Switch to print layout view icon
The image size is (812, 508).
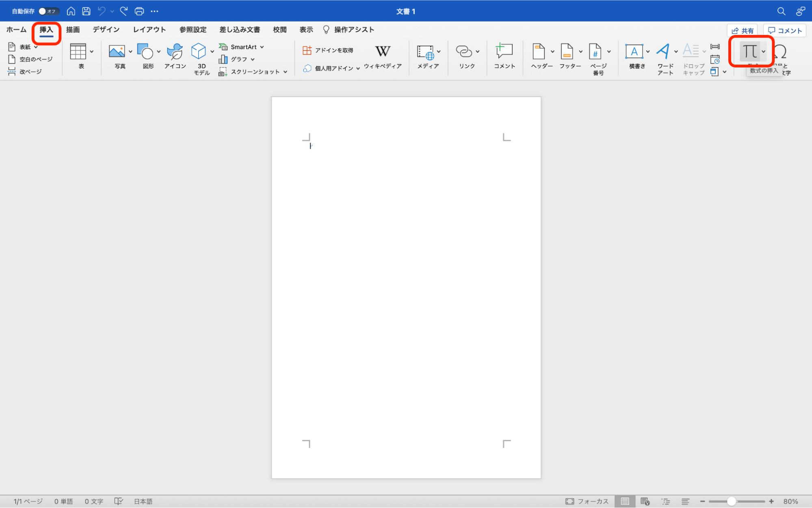point(625,501)
